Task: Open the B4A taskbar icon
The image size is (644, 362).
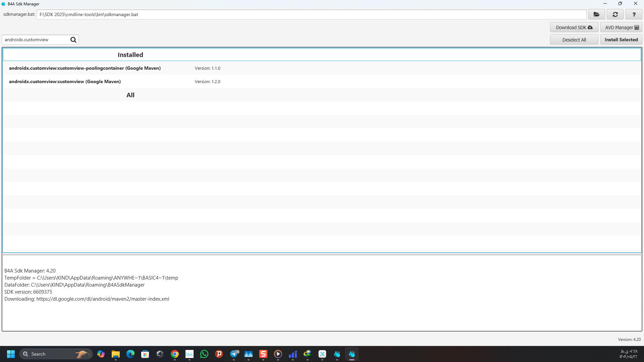Action: pyautogui.click(x=190, y=354)
